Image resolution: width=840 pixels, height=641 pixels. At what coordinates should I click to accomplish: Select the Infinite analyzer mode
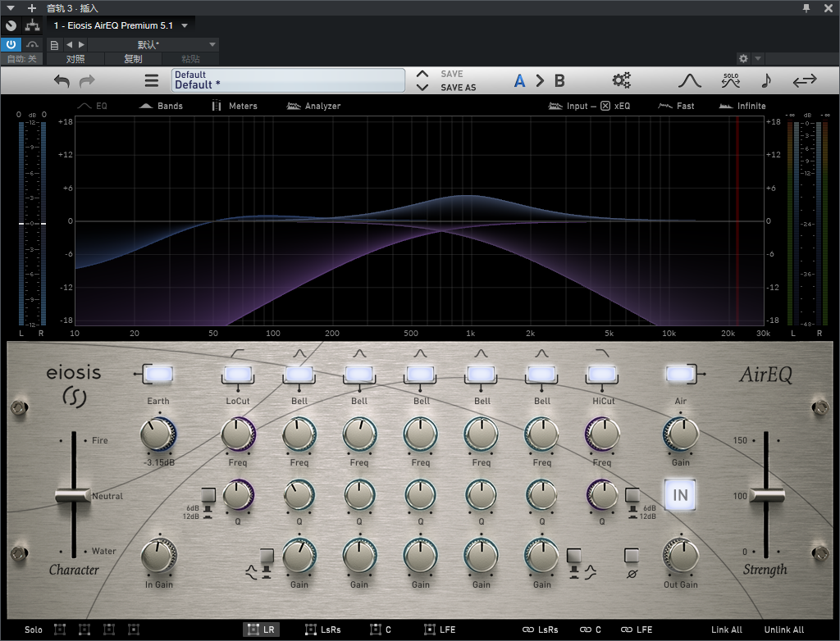742,106
